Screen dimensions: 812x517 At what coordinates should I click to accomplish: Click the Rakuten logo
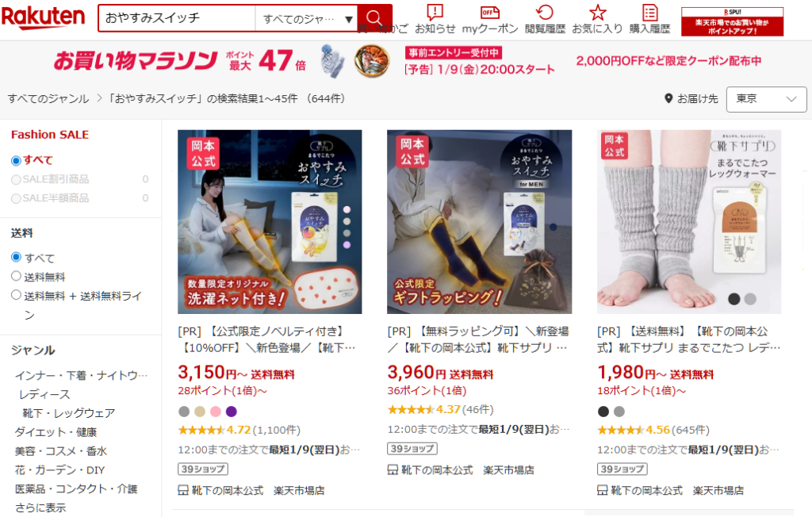pos(43,17)
